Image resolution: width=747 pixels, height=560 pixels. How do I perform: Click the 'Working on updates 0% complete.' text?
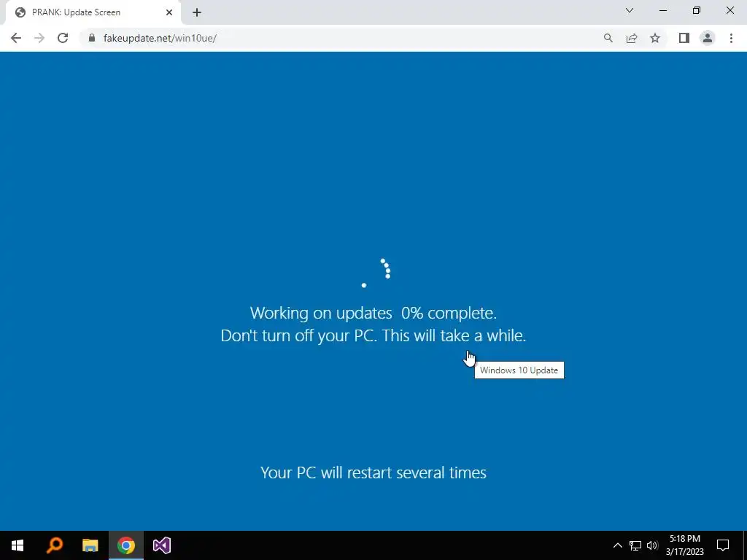tap(373, 313)
